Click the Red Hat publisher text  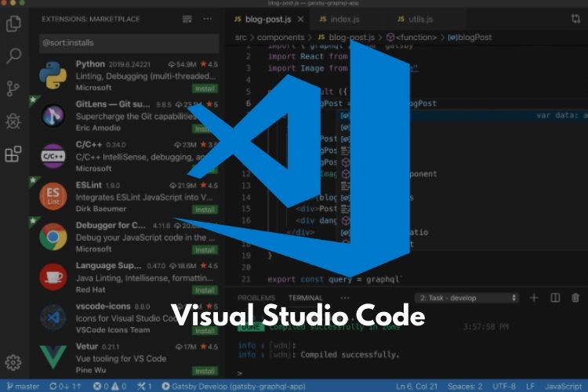(90, 289)
